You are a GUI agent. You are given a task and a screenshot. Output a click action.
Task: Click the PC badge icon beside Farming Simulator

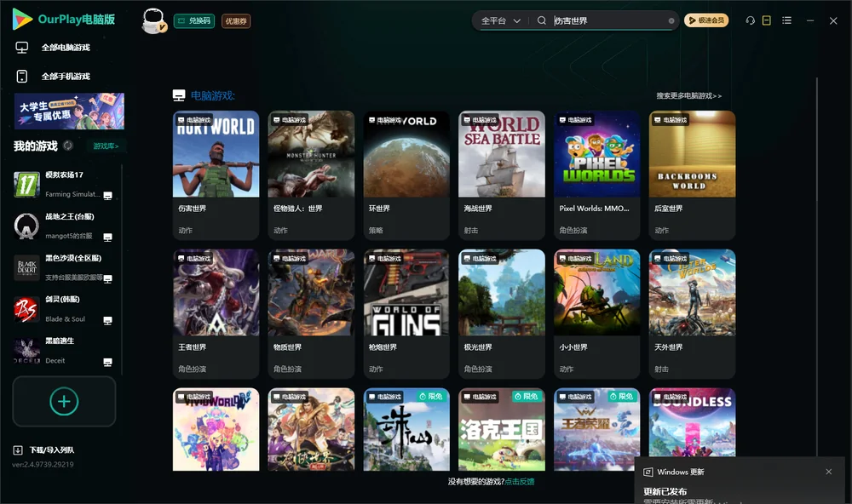(x=107, y=196)
